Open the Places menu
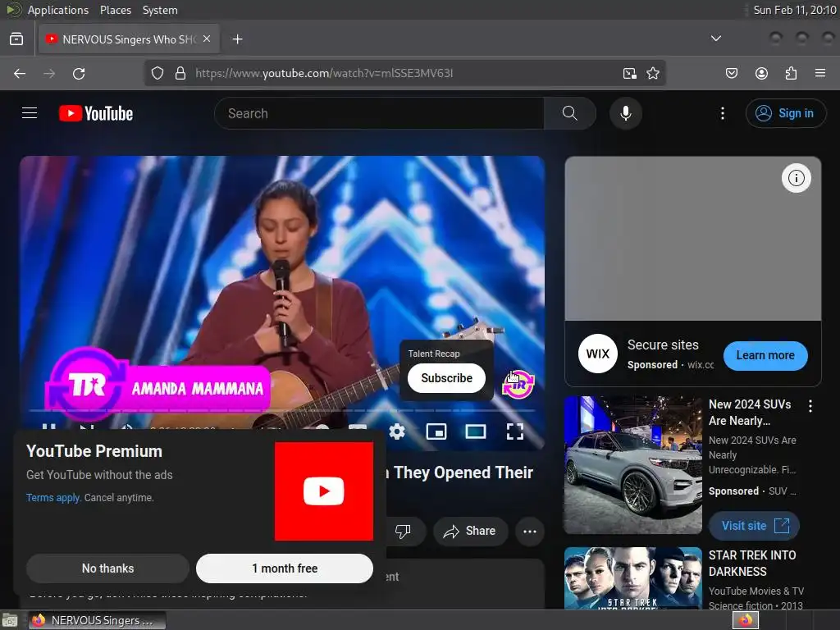This screenshot has height=630, width=840. click(x=115, y=10)
